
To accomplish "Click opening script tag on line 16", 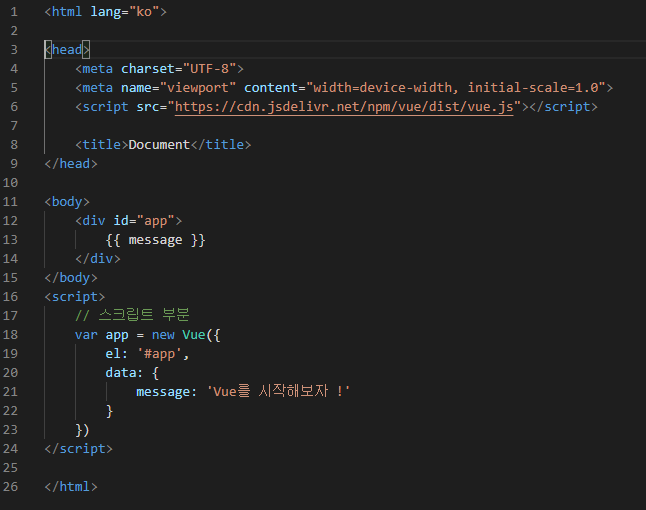I will click(x=75, y=297).
